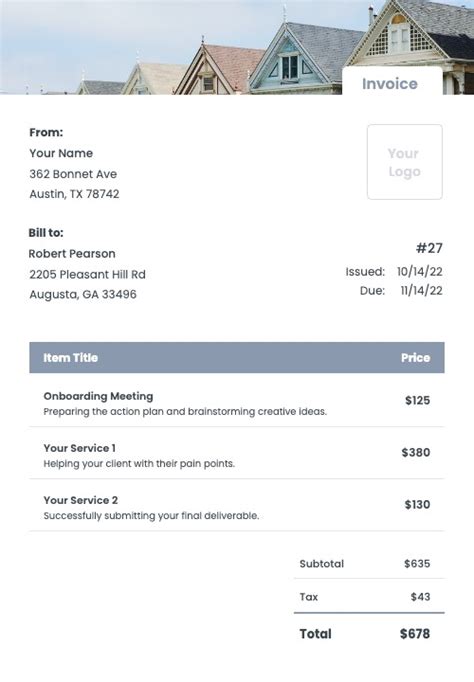Click the due date 11/14/22
Viewport: 474px width, 682px height.
click(421, 291)
